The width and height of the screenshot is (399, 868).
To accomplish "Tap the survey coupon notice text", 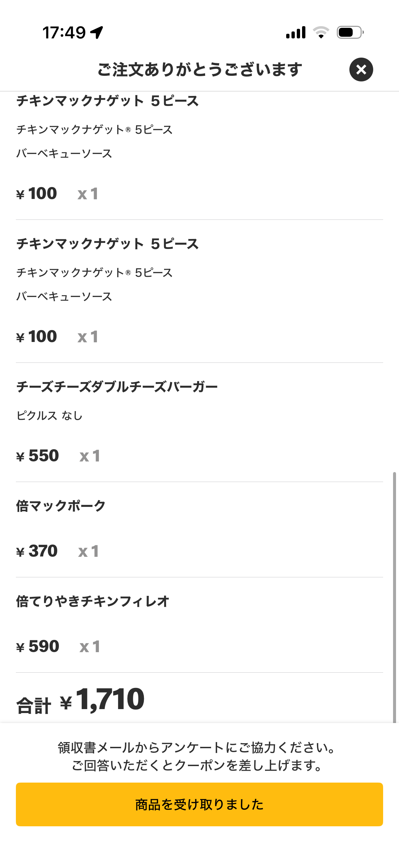I will (197, 756).
